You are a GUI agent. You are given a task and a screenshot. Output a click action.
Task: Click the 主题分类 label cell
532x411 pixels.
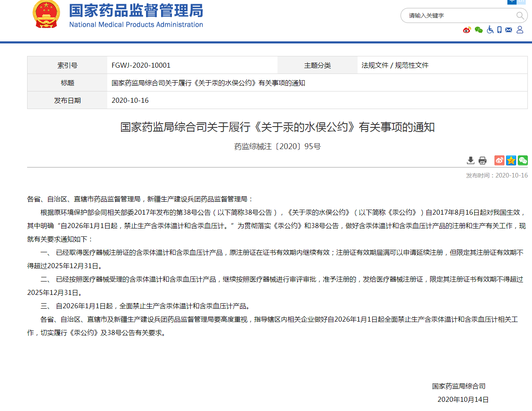pyautogui.click(x=318, y=65)
